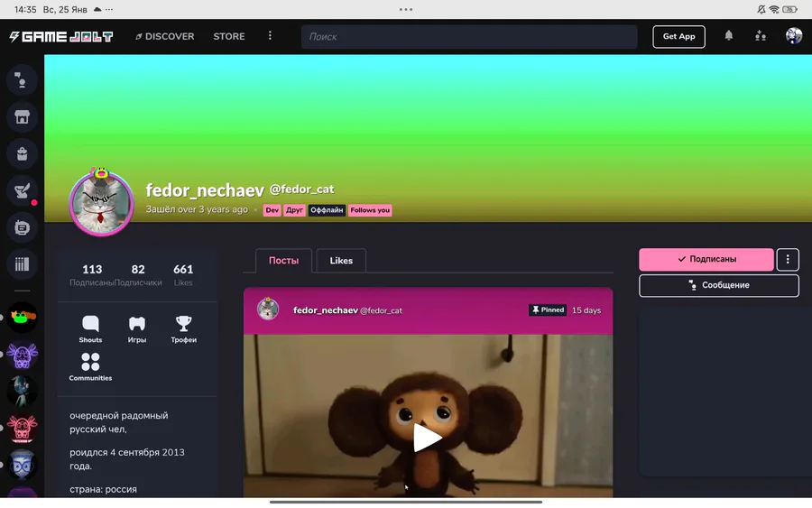The image size is (812, 508).
Task: Play the Cheburashka video
Action: (428, 438)
